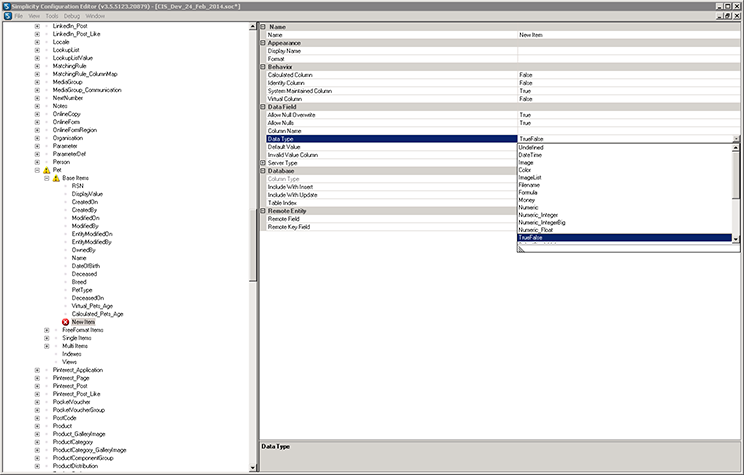The image size is (744, 475).
Task: Click the document icon left of File menu
Action: (8, 16)
